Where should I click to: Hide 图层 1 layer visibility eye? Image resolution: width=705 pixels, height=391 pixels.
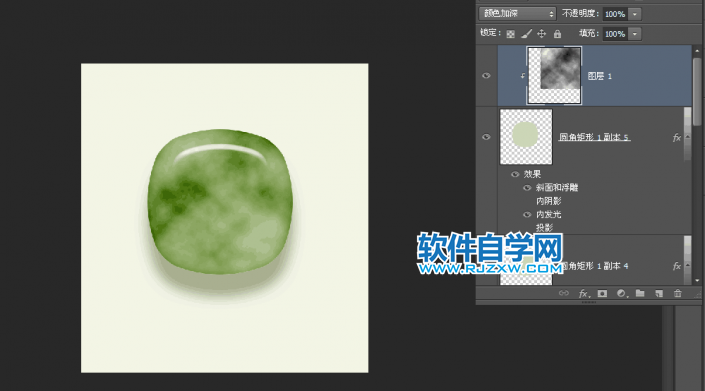tap(486, 76)
